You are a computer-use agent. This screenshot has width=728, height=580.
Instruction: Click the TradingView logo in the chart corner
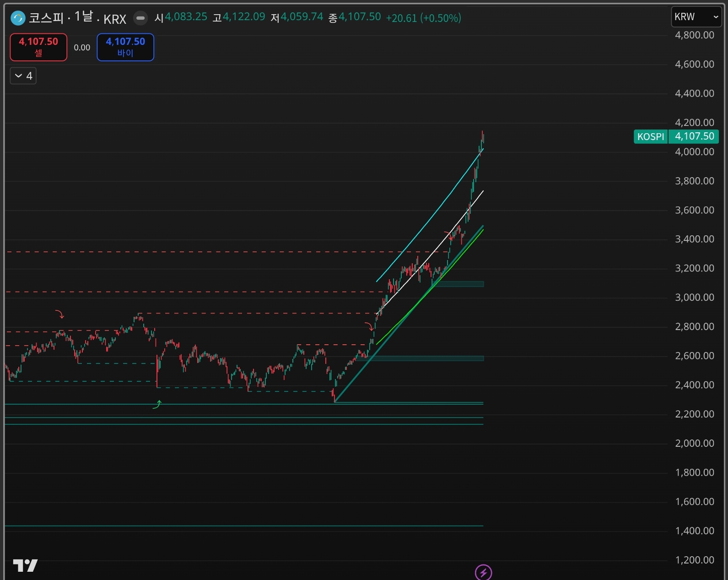click(x=25, y=566)
